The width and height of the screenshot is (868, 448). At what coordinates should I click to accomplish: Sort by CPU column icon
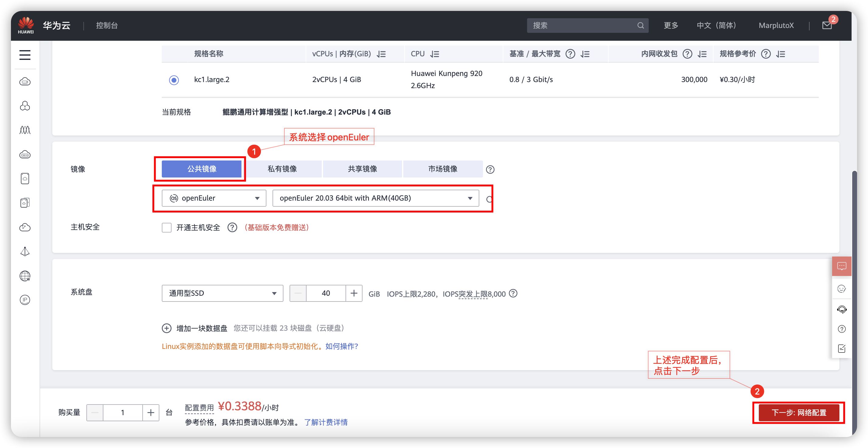pos(435,54)
